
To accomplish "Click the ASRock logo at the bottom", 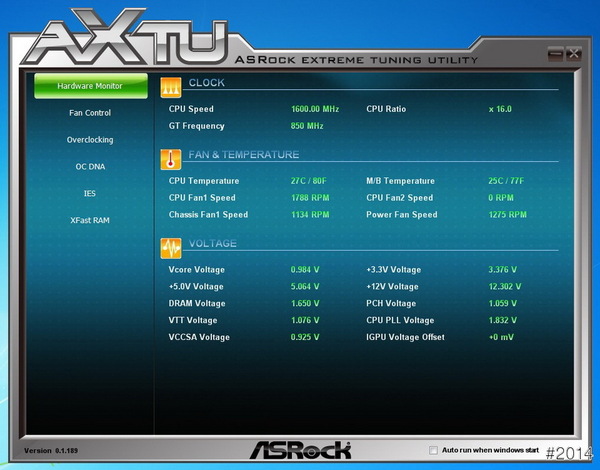I will click(x=299, y=450).
